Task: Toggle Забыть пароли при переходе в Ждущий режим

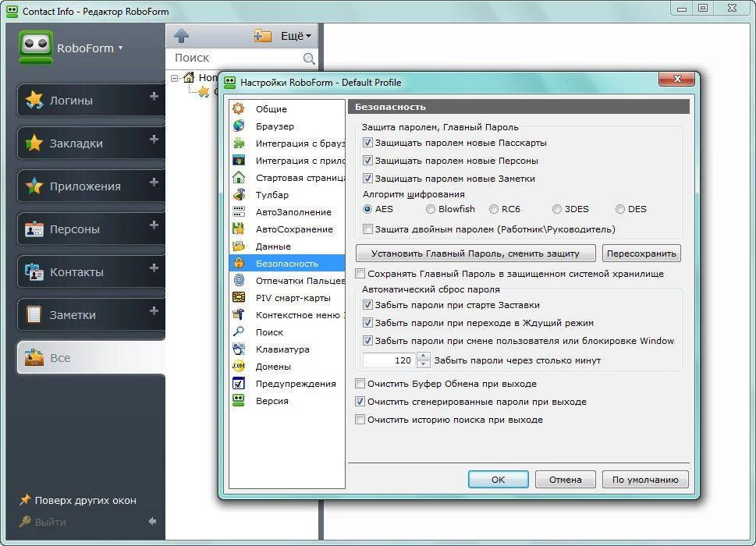Action: 367,323
